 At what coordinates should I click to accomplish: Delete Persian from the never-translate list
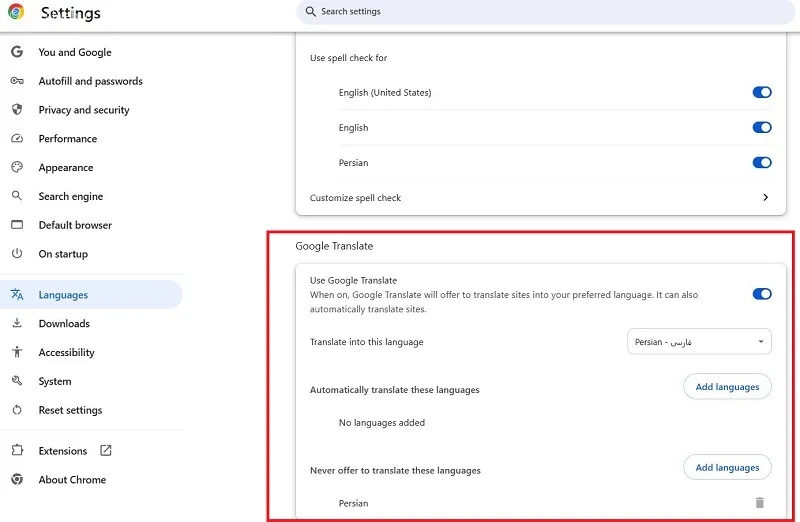pos(760,503)
